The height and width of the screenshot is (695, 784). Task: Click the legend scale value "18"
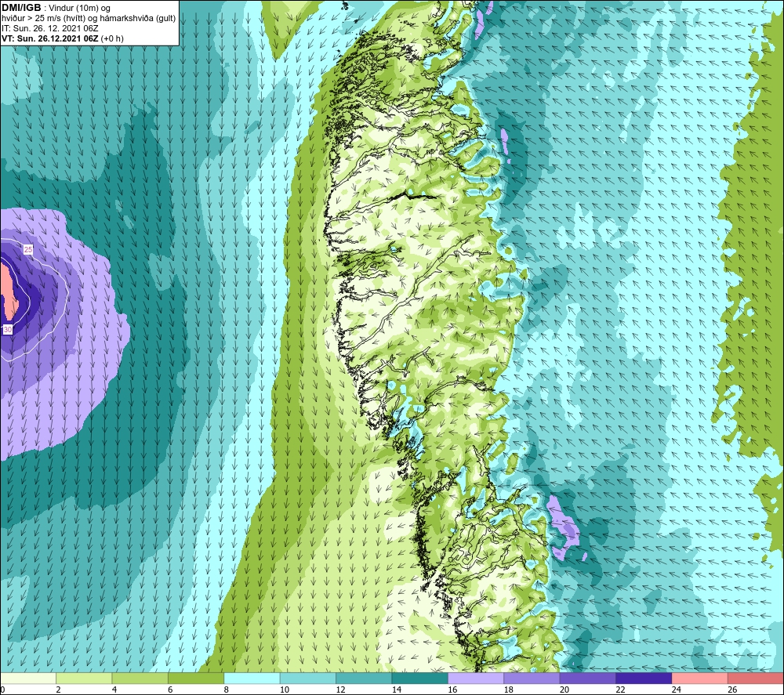tap(509, 690)
